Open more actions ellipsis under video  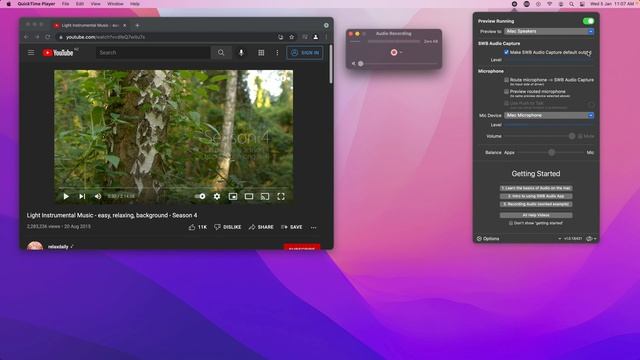pos(313,227)
